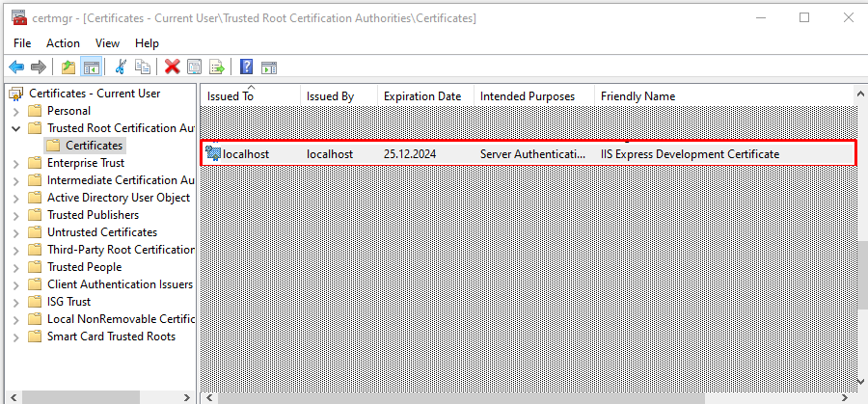Expand Intermediate Certification Authorities node
868x404 pixels.
(16, 180)
